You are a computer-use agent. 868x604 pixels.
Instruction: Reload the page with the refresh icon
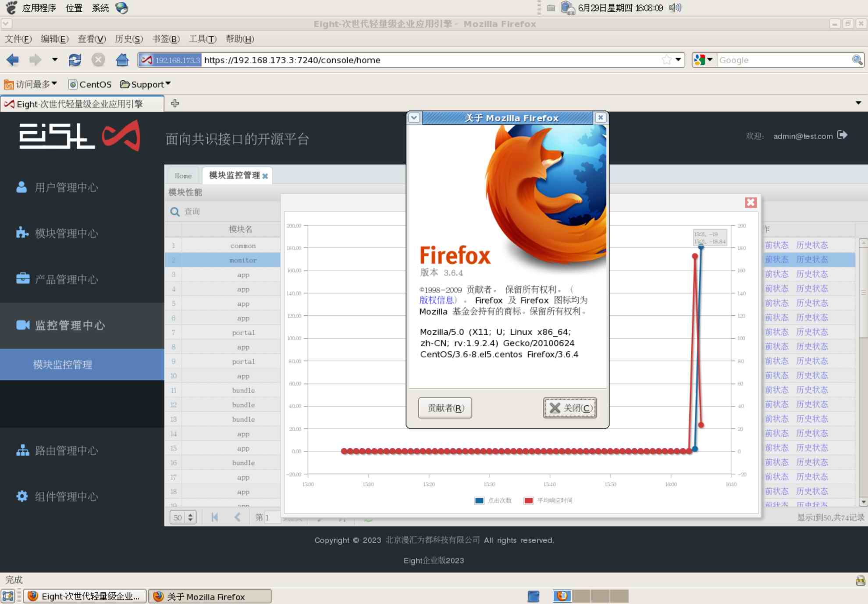(x=75, y=60)
